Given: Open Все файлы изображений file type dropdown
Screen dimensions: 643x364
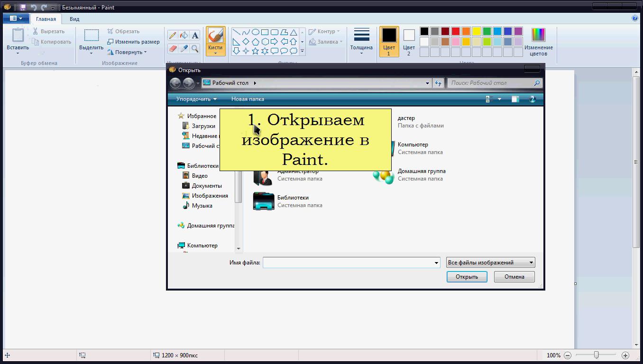Looking at the screenshot, I should click(x=491, y=263).
